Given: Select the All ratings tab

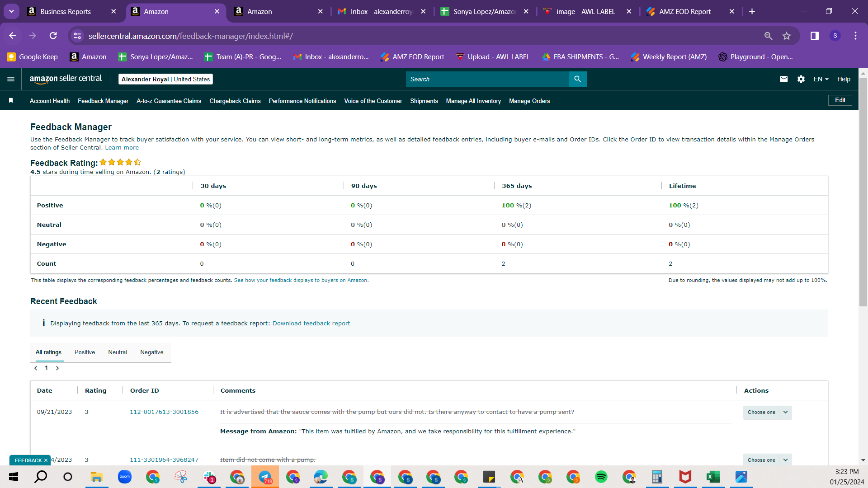Looking at the screenshot, I should click(48, 352).
